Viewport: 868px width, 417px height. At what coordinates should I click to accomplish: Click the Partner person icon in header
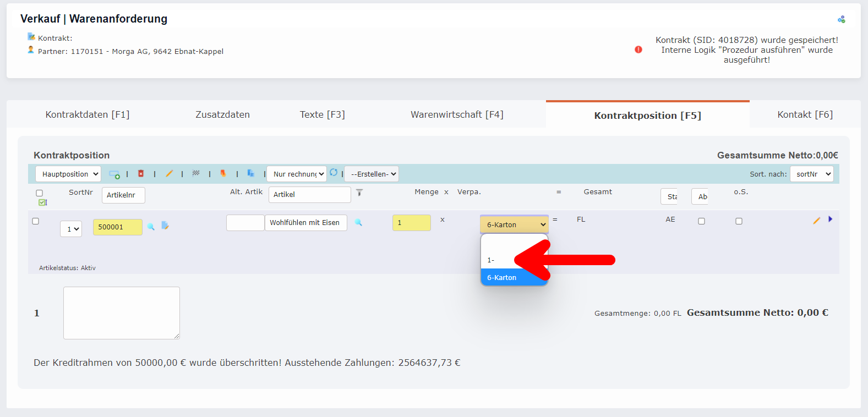point(31,50)
